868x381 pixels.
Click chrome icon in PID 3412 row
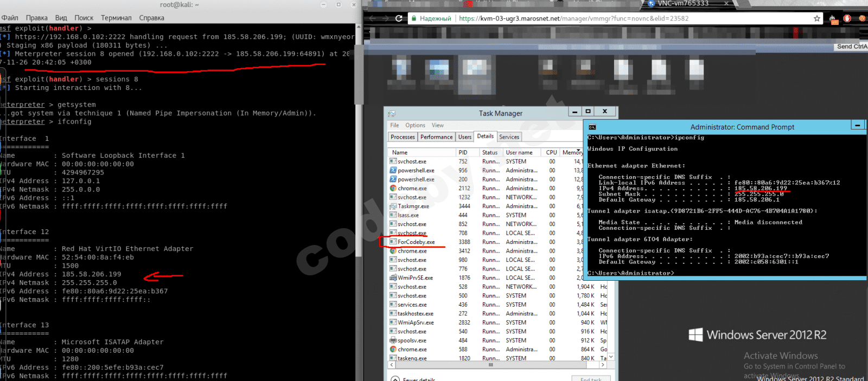(393, 251)
